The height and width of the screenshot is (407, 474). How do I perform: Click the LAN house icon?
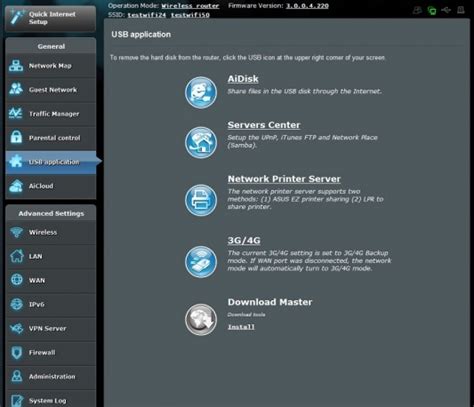pyautogui.click(x=16, y=256)
